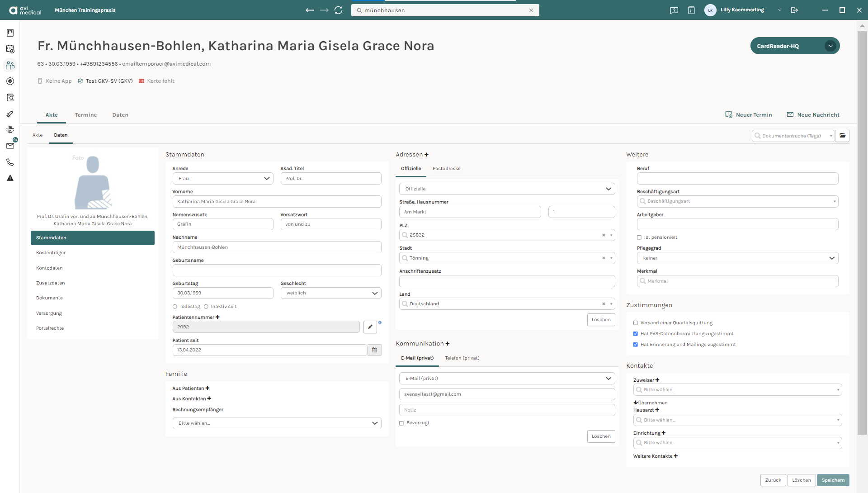868x493 pixels.
Task: Open calendar picker for Patient seit
Action: [374, 350]
